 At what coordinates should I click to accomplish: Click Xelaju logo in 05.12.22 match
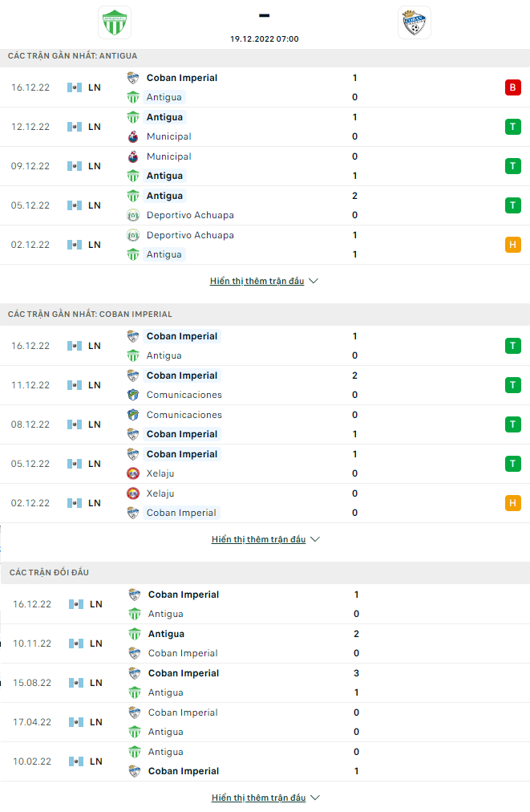coord(133,474)
